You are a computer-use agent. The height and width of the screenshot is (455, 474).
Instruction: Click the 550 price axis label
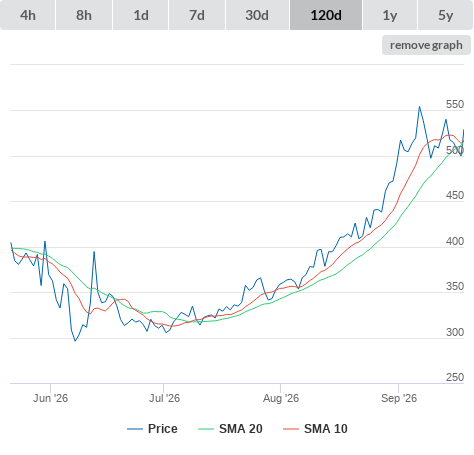pyautogui.click(x=455, y=104)
